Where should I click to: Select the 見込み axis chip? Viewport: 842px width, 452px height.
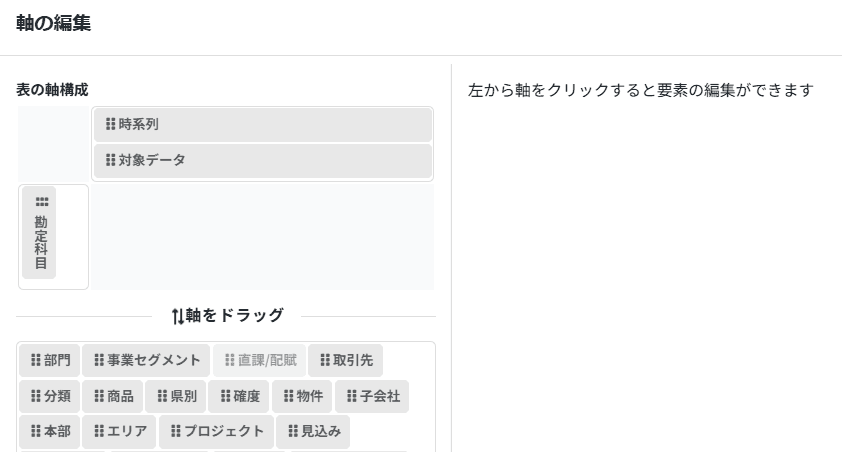coord(314,431)
